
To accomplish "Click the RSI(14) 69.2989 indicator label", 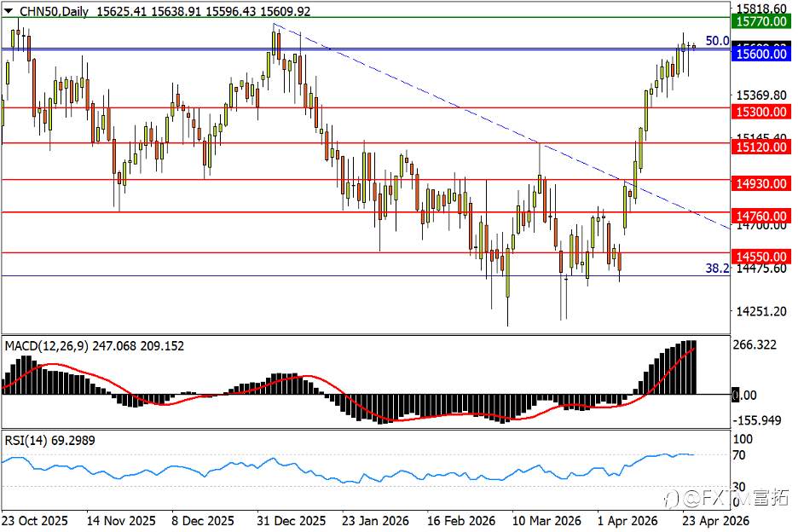I will click(49, 441).
